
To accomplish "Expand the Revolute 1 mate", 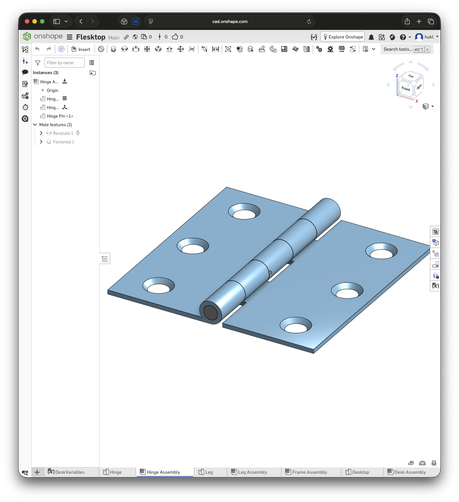I will [41, 133].
